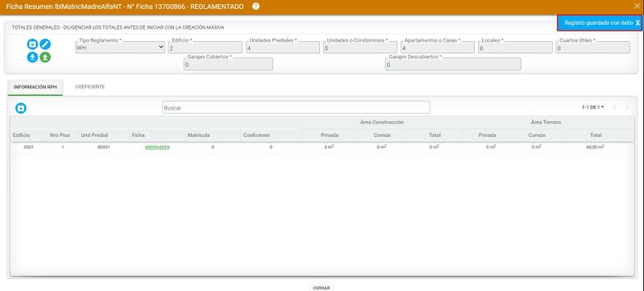644x291 pixels.
Task: Click the Unidades o Condominios field
Action: [x=360, y=48]
